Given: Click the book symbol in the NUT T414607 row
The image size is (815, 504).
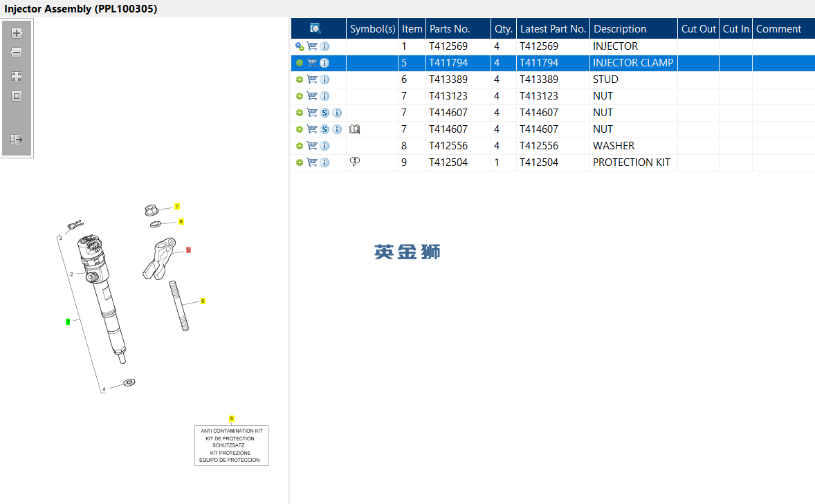Looking at the screenshot, I should click(x=354, y=129).
